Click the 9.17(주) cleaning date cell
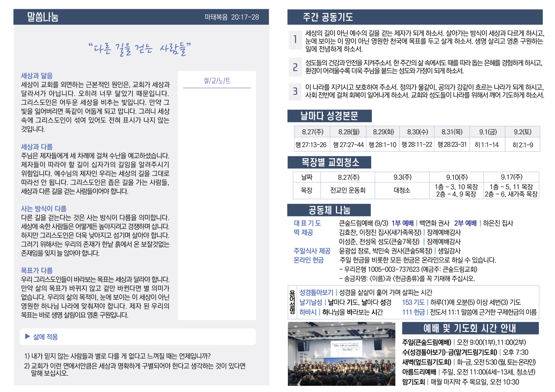The height and width of the screenshot is (392, 555). coord(511,177)
